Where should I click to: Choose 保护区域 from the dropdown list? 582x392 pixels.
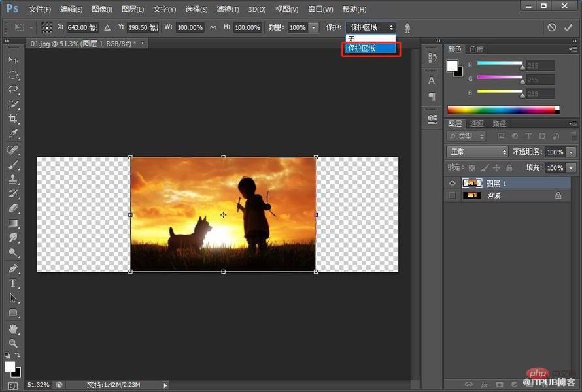[370, 48]
